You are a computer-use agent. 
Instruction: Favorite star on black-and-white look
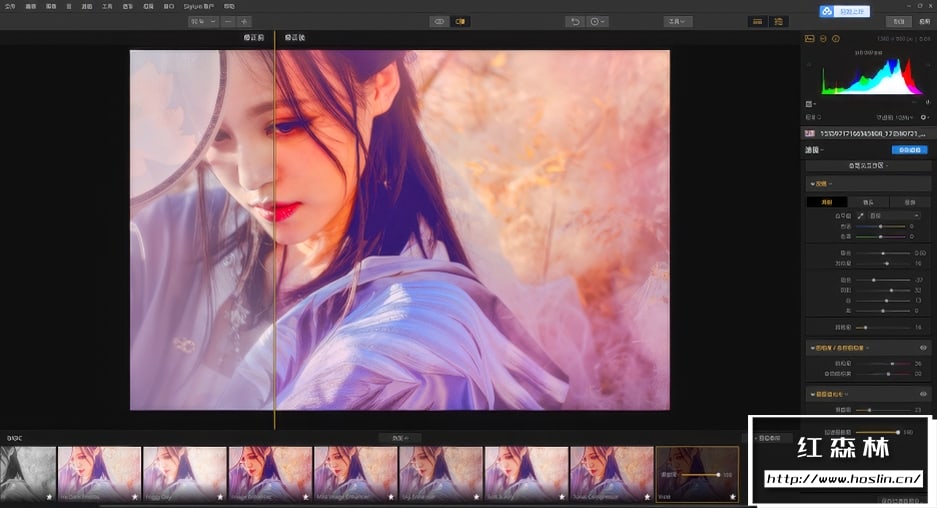(50, 497)
